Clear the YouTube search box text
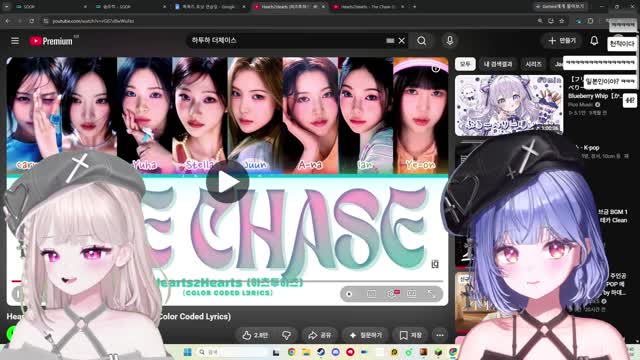 pyautogui.click(x=402, y=40)
